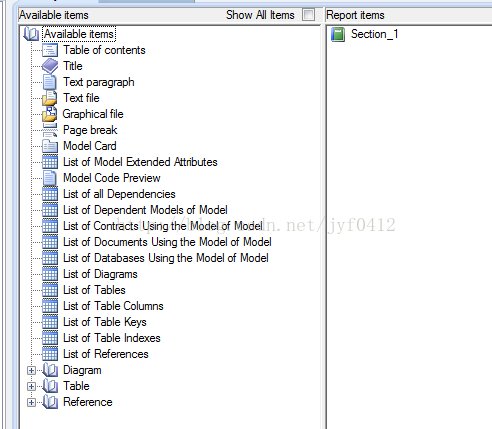The width and height of the screenshot is (492, 429).
Task: Expand the Table tree node
Action: coord(31,386)
